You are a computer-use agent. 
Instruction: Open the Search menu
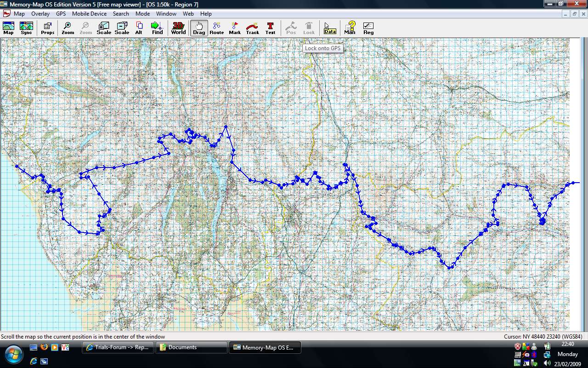(x=121, y=14)
